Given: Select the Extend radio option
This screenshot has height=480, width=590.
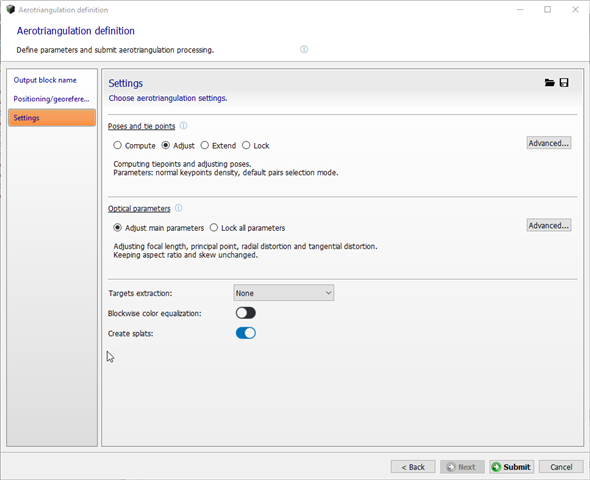Looking at the screenshot, I should [x=218, y=146].
